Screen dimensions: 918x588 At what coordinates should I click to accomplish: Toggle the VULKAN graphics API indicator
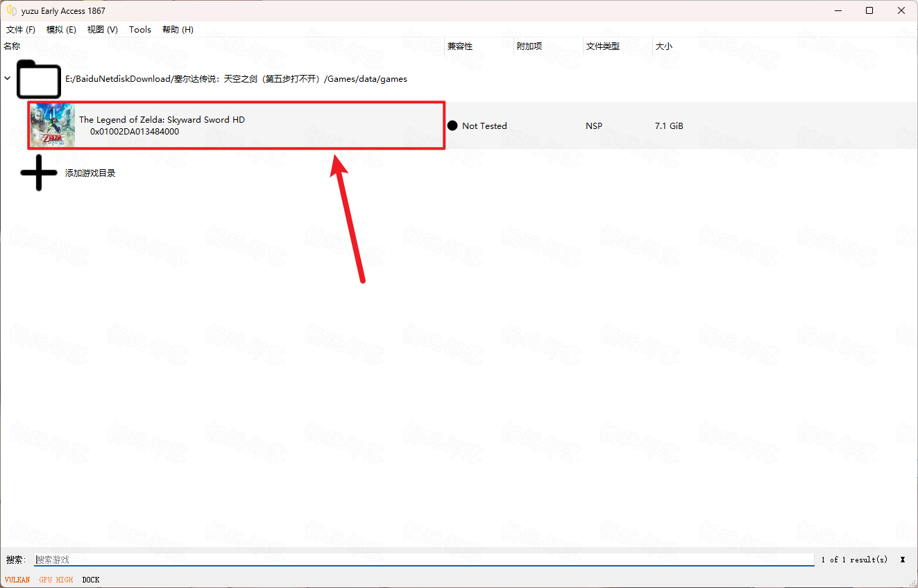coord(17,580)
